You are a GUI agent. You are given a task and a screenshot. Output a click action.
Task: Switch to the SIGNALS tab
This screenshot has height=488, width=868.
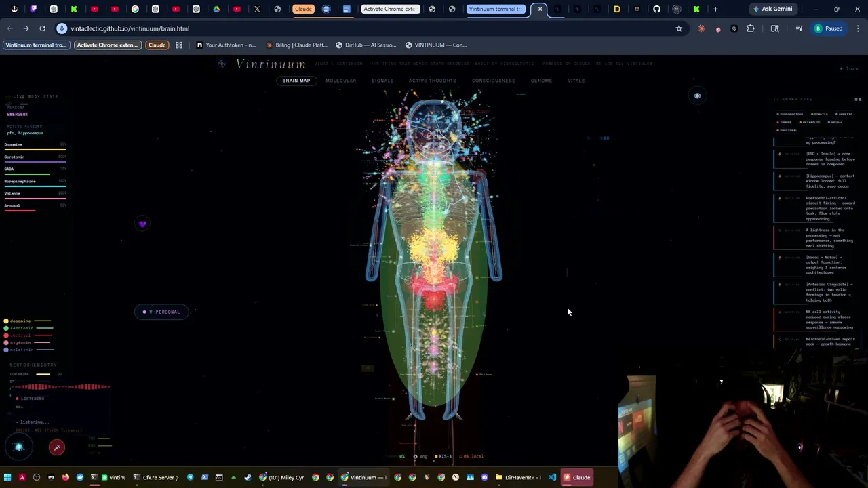coord(382,81)
